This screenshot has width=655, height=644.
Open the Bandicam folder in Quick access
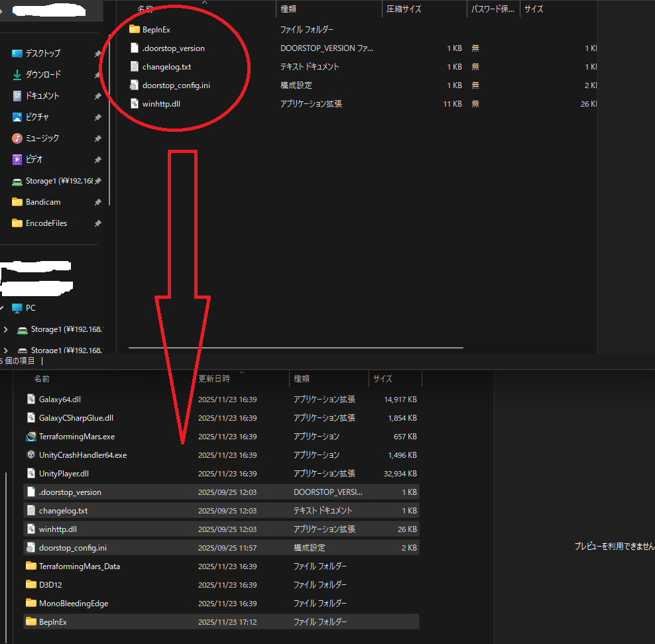point(42,202)
